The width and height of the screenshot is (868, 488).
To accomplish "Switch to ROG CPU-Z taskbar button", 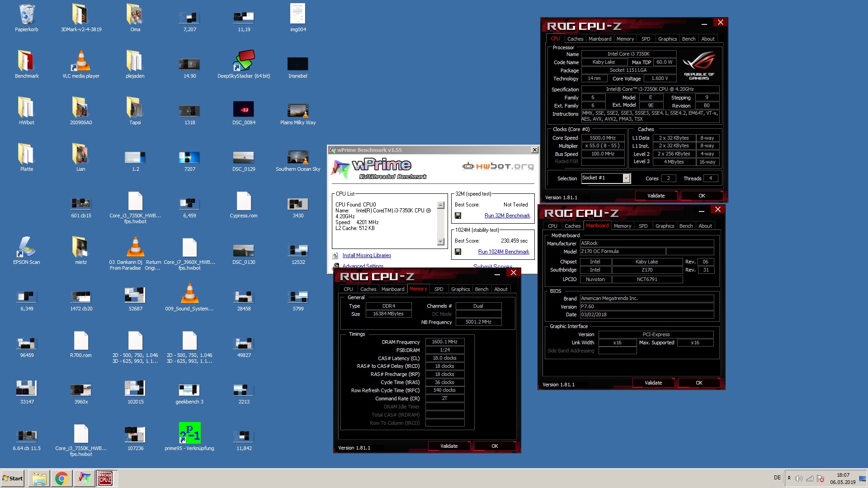I will point(106,479).
